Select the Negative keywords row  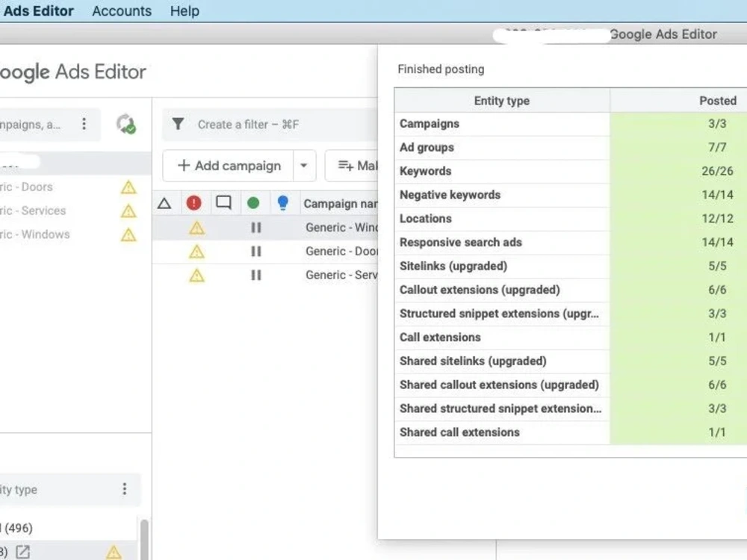[x=571, y=195]
